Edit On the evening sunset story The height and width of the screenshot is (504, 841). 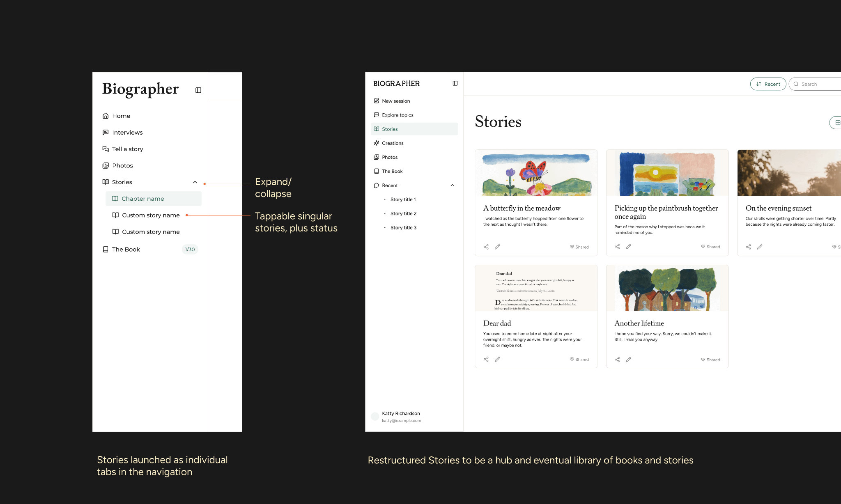(760, 247)
